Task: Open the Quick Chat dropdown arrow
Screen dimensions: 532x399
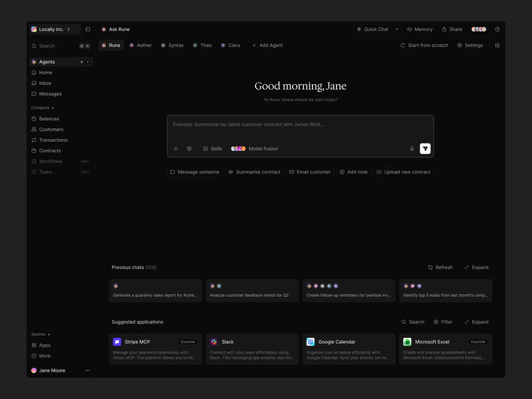Action: pos(396,29)
